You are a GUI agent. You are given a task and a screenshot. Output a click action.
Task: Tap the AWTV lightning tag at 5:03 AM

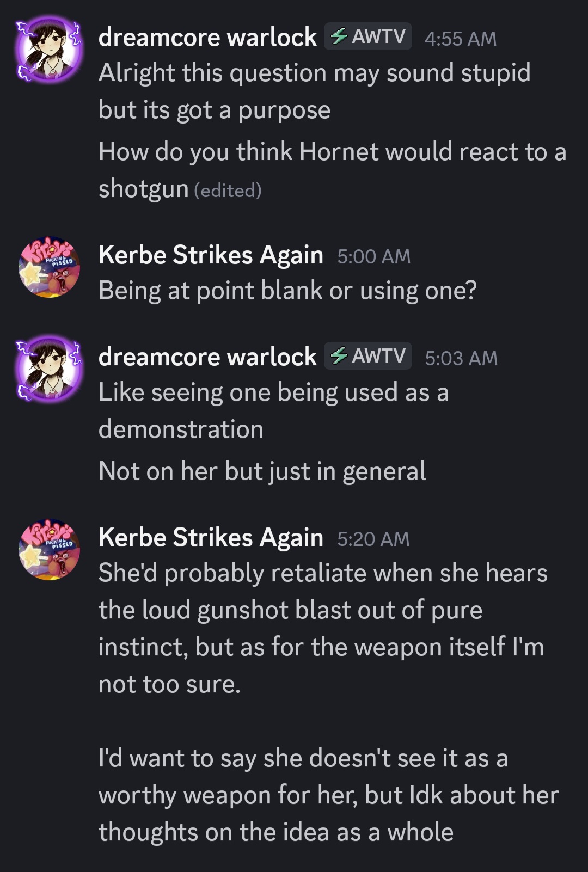[368, 356]
